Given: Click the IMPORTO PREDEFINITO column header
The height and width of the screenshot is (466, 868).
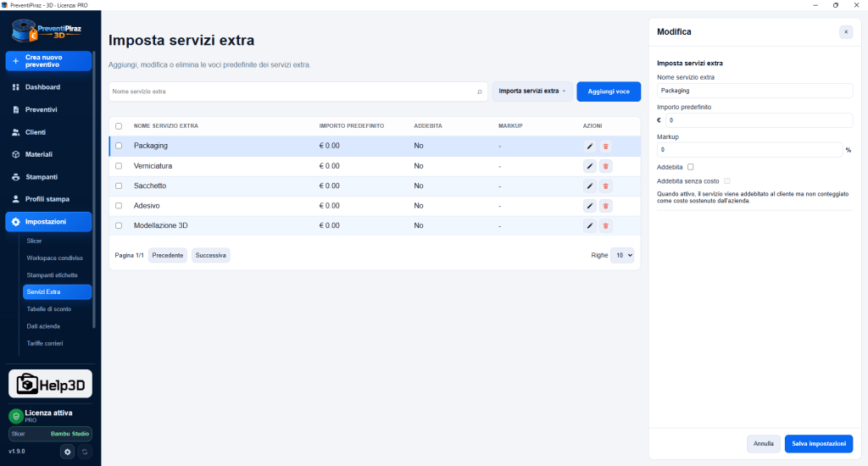Looking at the screenshot, I should point(352,126).
